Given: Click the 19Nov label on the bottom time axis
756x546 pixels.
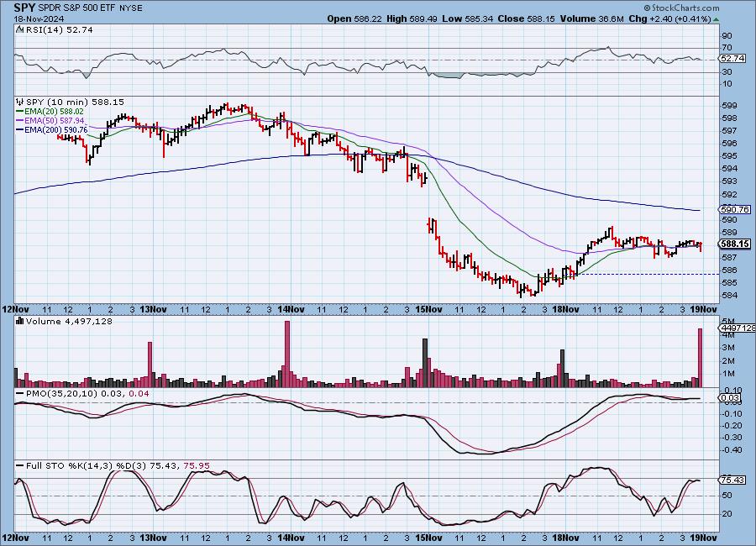Looking at the screenshot, I should tap(704, 538).
